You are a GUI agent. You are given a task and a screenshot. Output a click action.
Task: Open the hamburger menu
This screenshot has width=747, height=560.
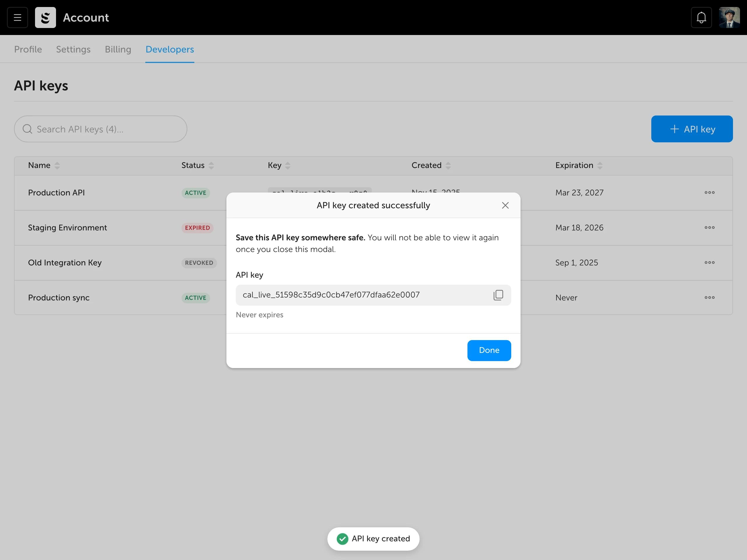pos(18,17)
